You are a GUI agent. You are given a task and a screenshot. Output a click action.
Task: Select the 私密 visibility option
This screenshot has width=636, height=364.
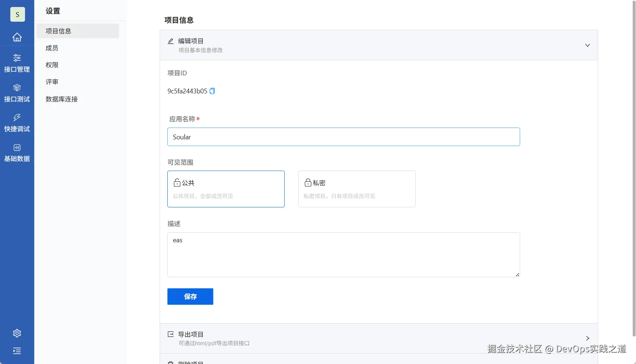pyautogui.click(x=357, y=189)
